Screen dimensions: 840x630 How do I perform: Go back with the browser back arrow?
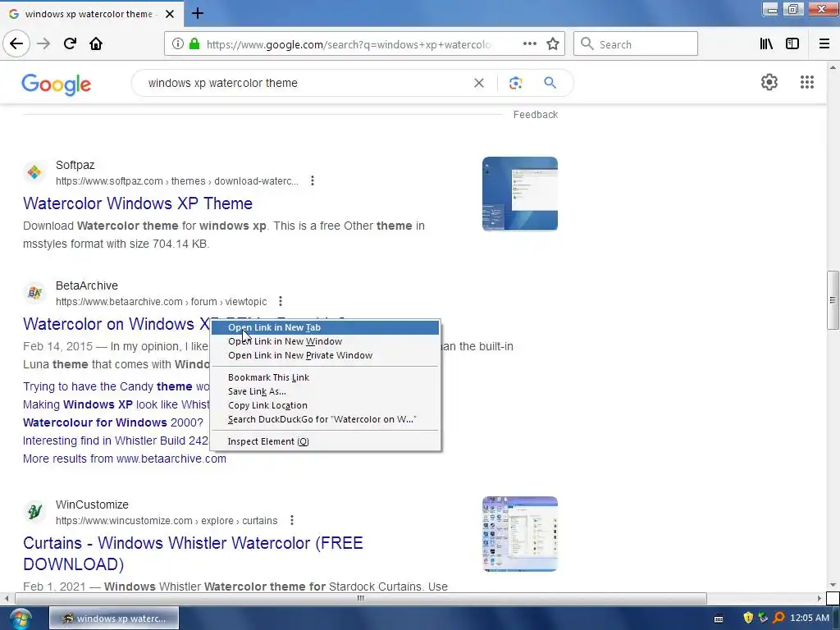click(x=16, y=43)
